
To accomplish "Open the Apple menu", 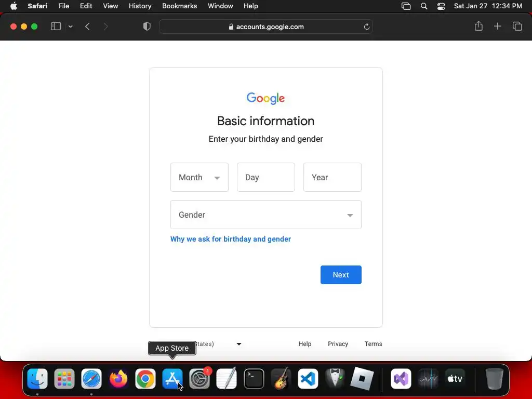I will [x=14, y=6].
